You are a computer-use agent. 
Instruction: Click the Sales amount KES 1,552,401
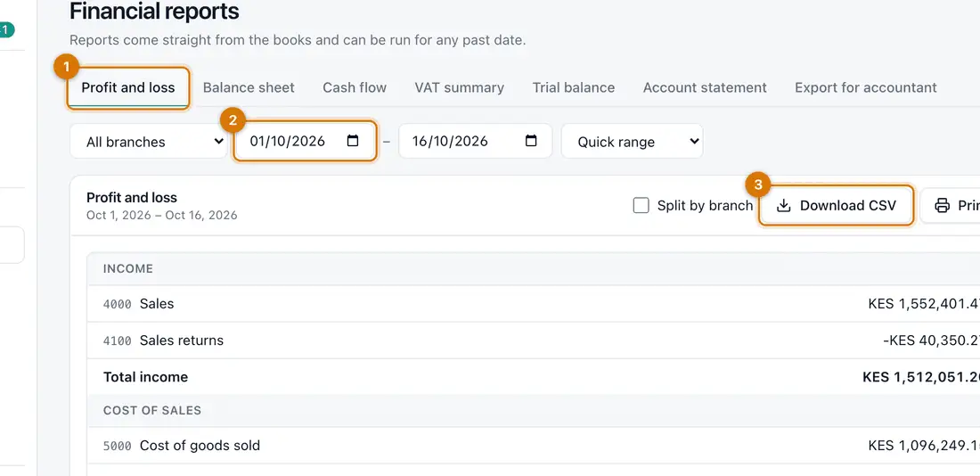pos(924,304)
